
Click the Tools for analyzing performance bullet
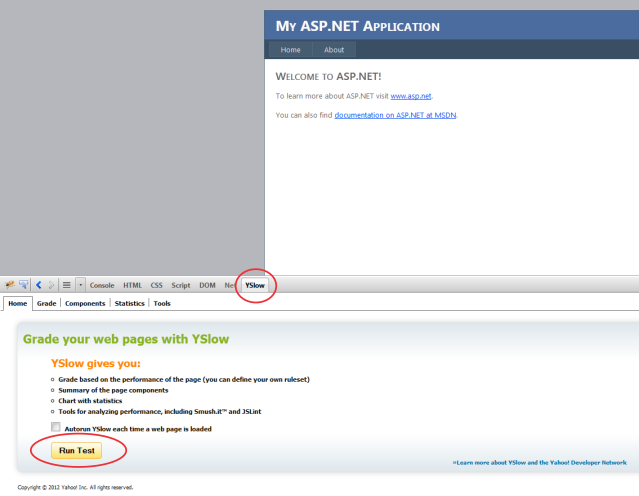point(160,411)
